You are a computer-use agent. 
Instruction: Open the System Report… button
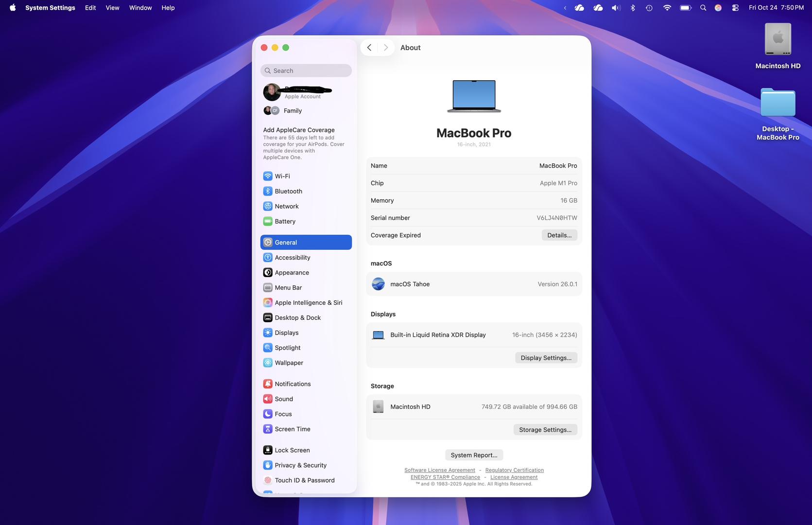pos(474,455)
